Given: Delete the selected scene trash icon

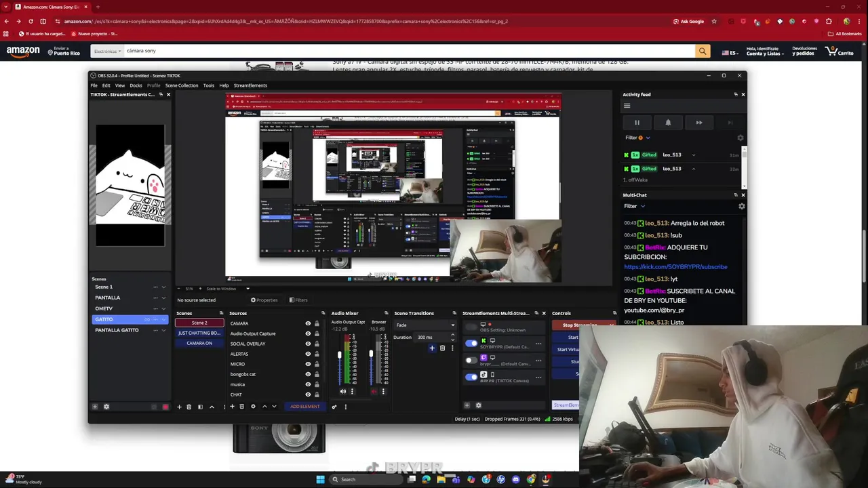Looking at the screenshot, I should pyautogui.click(x=189, y=407).
